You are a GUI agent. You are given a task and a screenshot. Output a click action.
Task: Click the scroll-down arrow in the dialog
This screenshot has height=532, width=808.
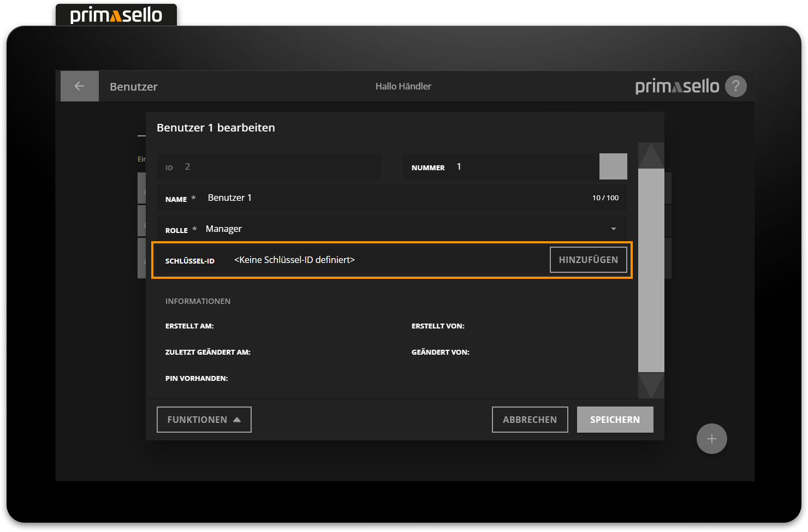click(651, 386)
